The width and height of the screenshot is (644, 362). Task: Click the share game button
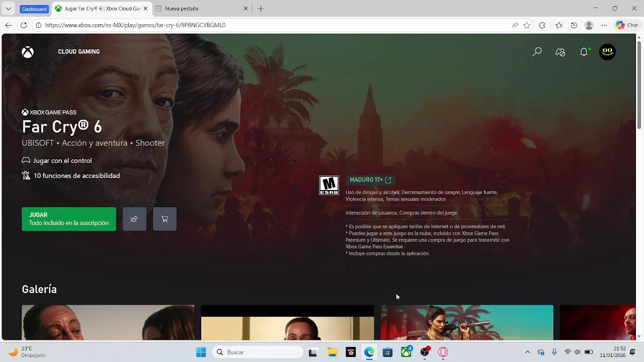pyautogui.click(x=134, y=219)
